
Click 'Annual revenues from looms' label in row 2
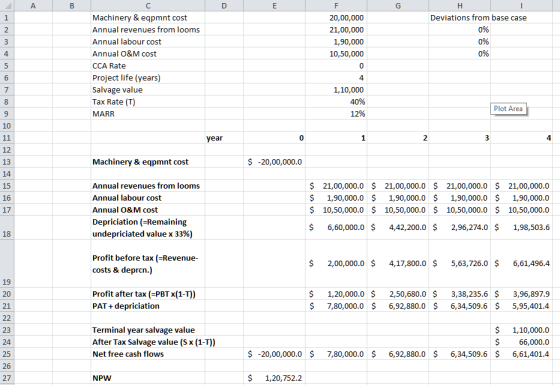pos(146,30)
